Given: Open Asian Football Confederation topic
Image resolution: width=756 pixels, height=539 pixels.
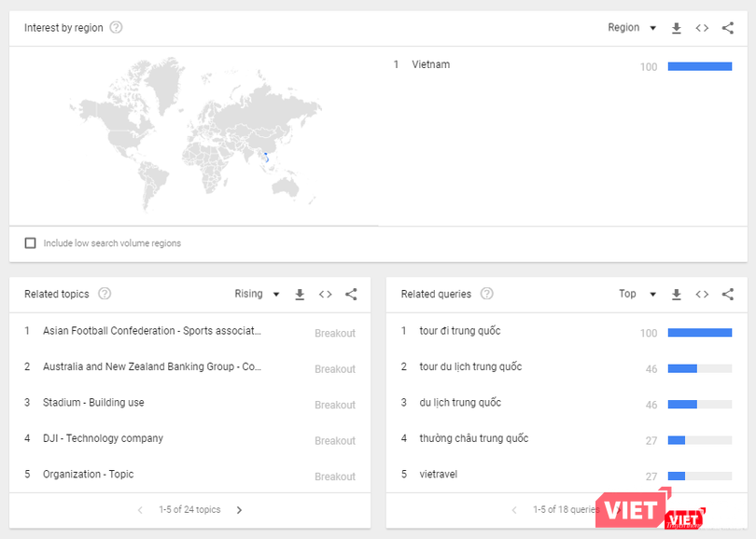Looking at the screenshot, I should 152,331.
